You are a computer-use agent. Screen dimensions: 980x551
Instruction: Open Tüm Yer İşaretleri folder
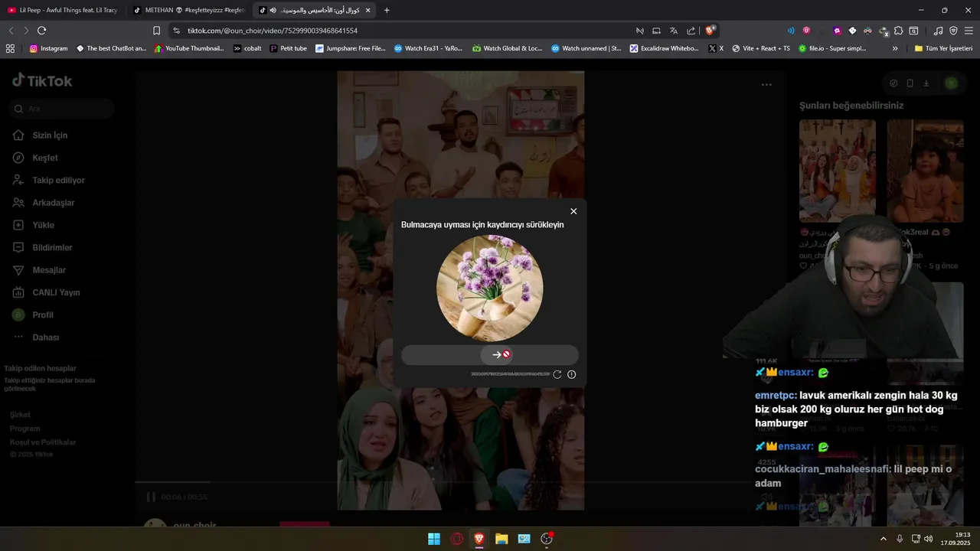943,48
